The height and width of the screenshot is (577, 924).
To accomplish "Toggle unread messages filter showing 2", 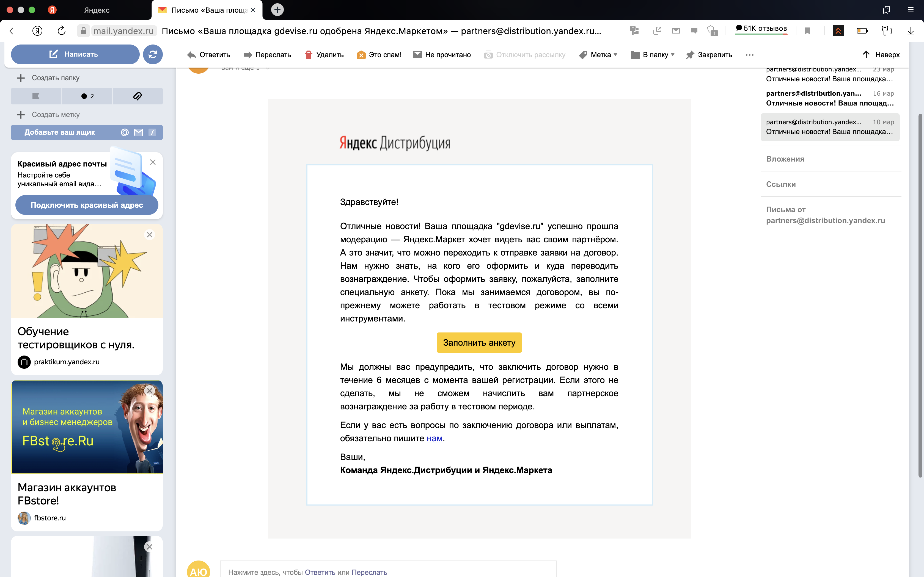I will [x=87, y=96].
